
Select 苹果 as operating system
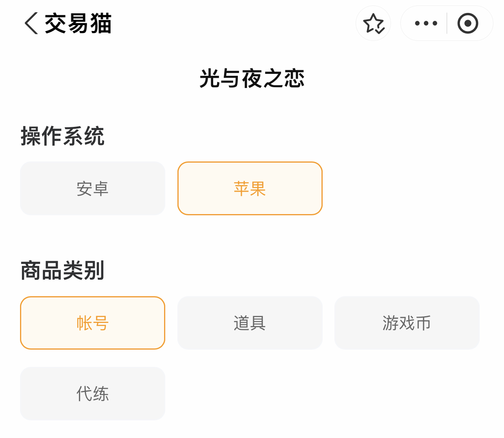[x=250, y=189]
